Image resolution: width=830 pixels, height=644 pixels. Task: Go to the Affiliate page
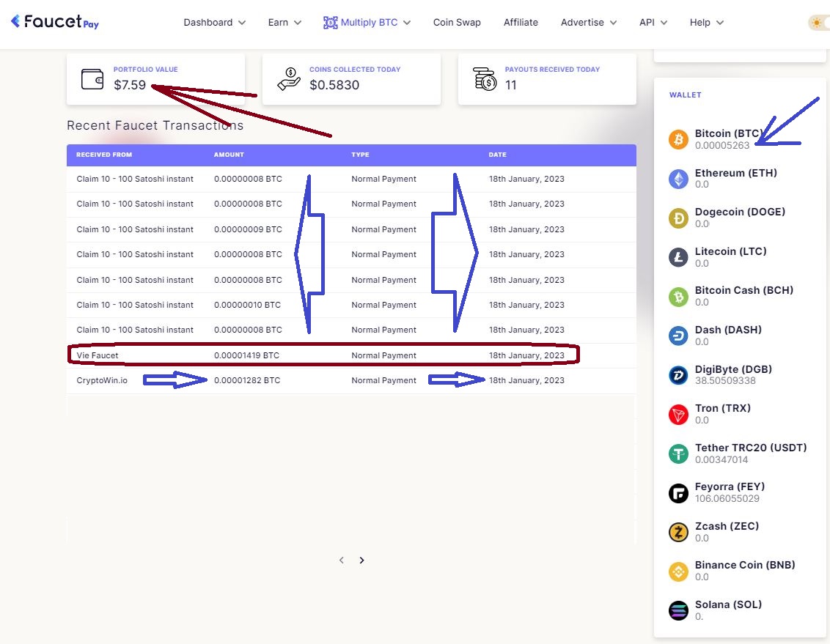(x=521, y=22)
